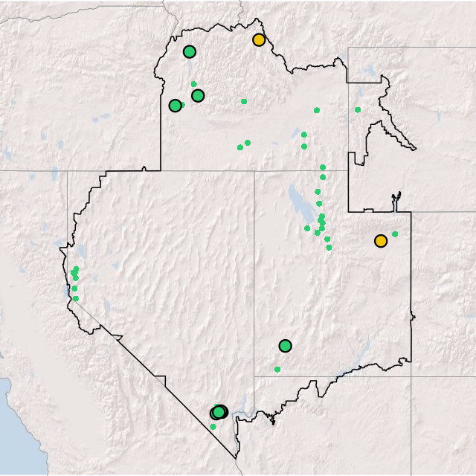This screenshot has height=476, width=476.
Task: Click the northernmost yellow circle marker
Action: 259,40
